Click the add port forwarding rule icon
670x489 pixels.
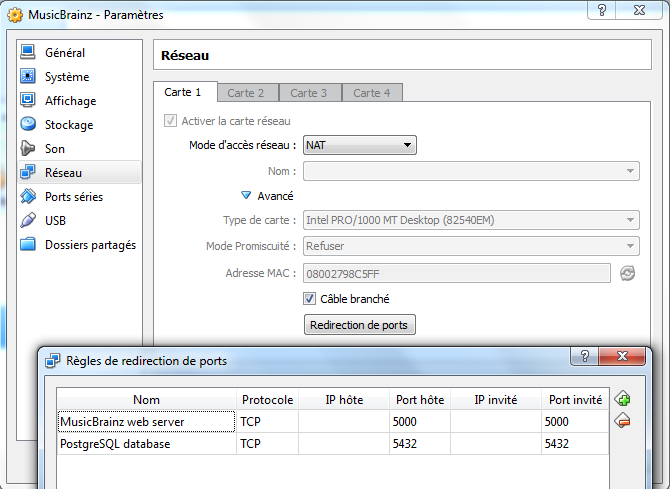click(622, 399)
